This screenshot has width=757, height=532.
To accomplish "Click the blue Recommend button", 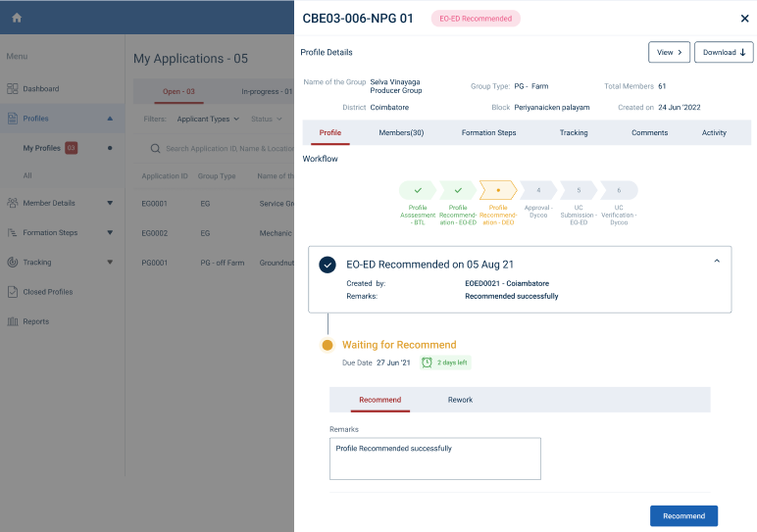I will click(x=683, y=515).
